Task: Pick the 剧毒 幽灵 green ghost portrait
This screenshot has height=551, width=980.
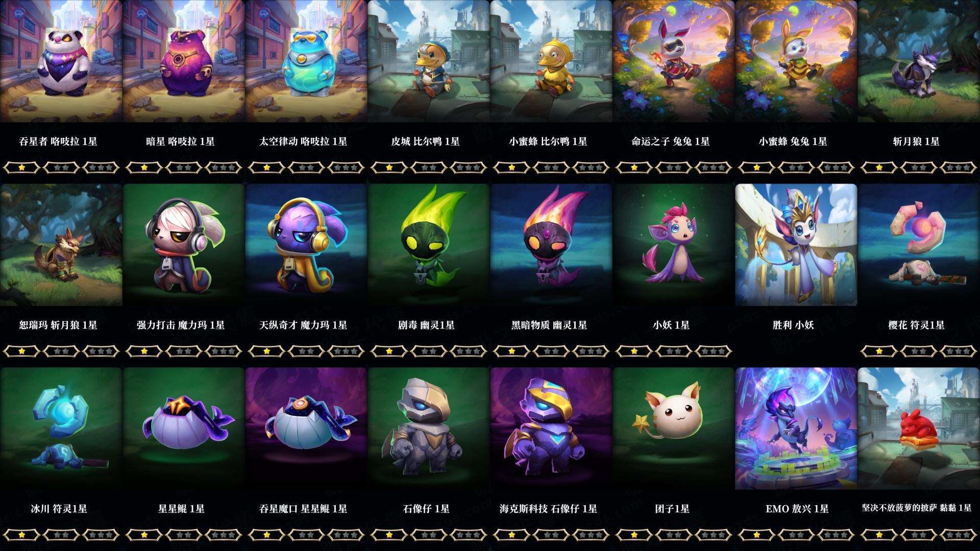Action: coord(429,245)
